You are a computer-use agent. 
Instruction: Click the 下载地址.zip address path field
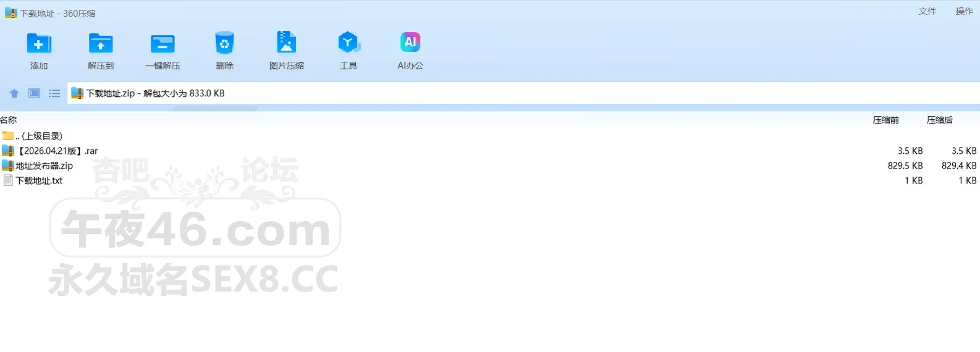pos(523,93)
